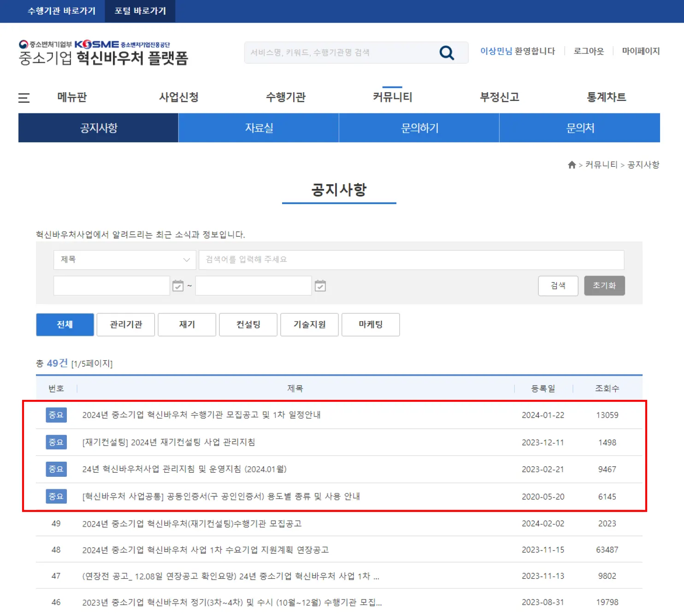Switch to the 문의하기 tab
Viewport: 684px width, 616px height.
click(x=419, y=128)
